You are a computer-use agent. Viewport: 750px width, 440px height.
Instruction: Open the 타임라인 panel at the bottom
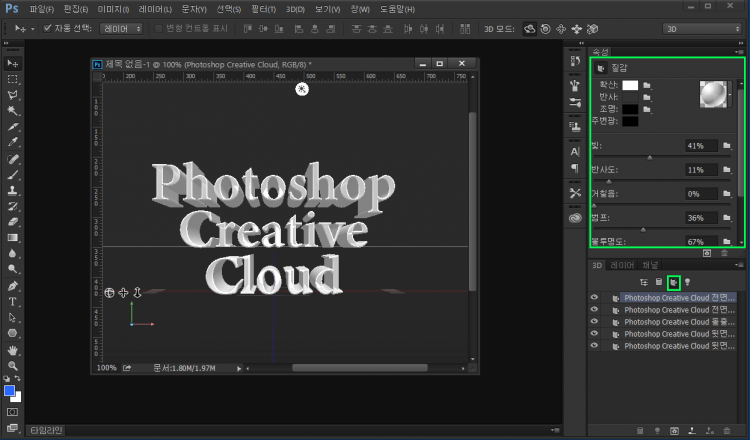46,431
